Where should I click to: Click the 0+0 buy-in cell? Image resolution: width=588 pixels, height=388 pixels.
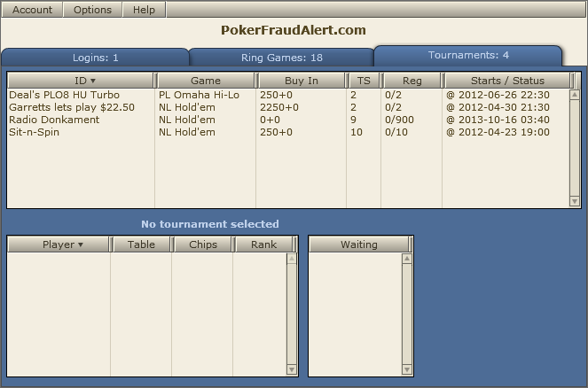pyautogui.click(x=270, y=120)
